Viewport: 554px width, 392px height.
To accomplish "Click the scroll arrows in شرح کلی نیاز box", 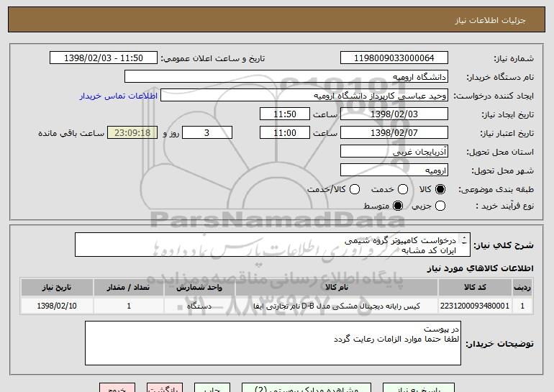I will [464, 241].
